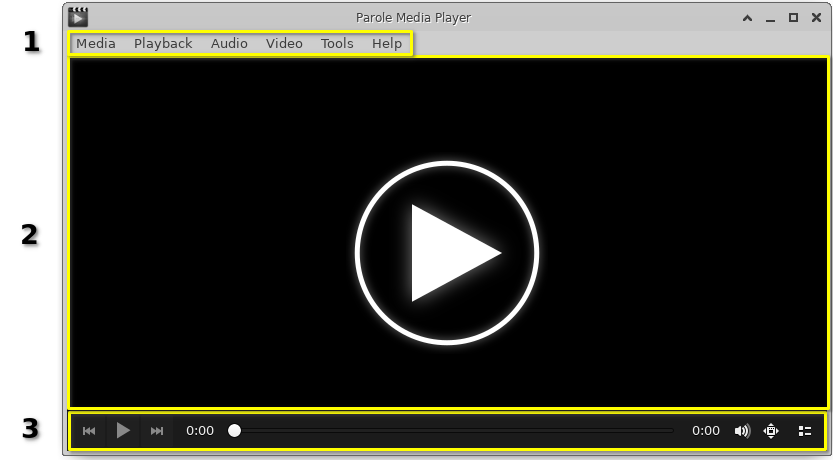Open the Help menu
This screenshot has width=833, height=460.
pyautogui.click(x=387, y=44)
